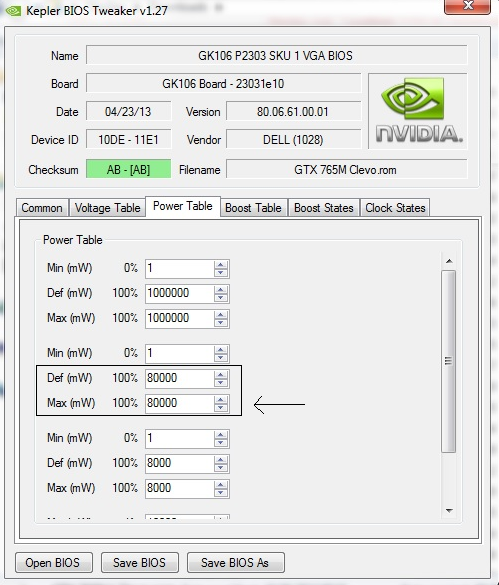Switch to the Voltage Table tab

pyautogui.click(x=107, y=208)
